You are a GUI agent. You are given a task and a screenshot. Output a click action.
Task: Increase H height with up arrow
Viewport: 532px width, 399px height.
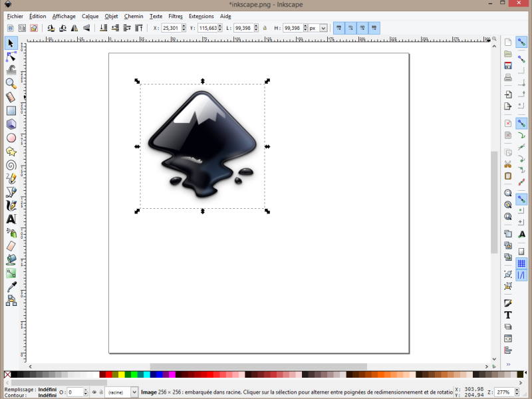(305, 26)
